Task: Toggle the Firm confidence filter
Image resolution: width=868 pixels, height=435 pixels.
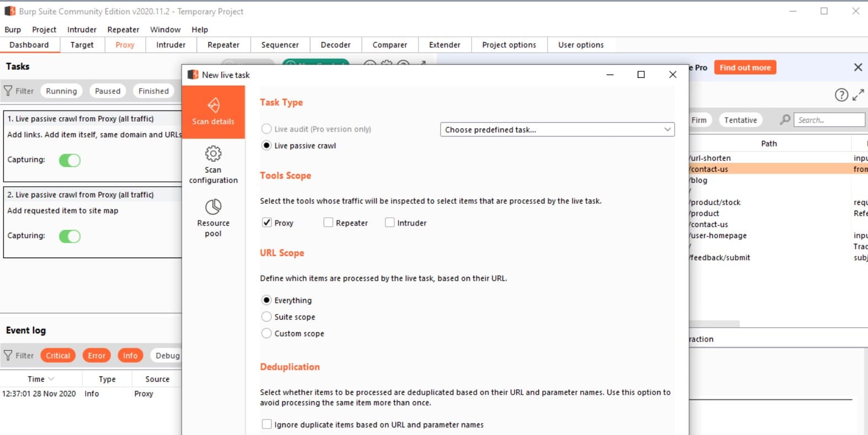Action: [x=700, y=120]
